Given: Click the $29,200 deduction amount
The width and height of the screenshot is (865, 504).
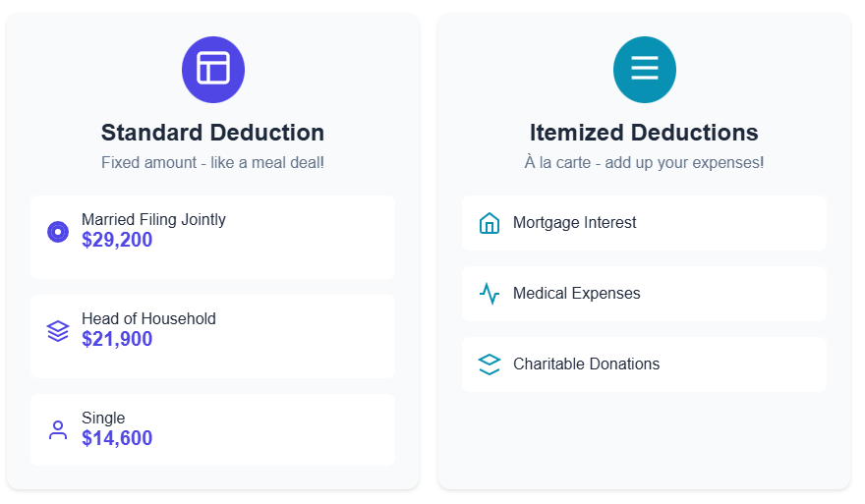Looking at the screenshot, I should (x=117, y=241).
